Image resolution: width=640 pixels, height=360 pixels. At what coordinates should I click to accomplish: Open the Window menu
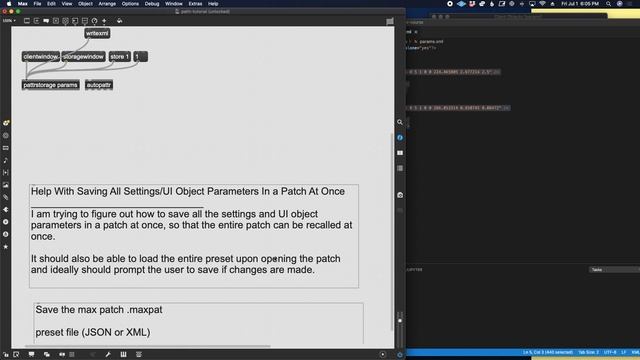click(x=173, y=4)
